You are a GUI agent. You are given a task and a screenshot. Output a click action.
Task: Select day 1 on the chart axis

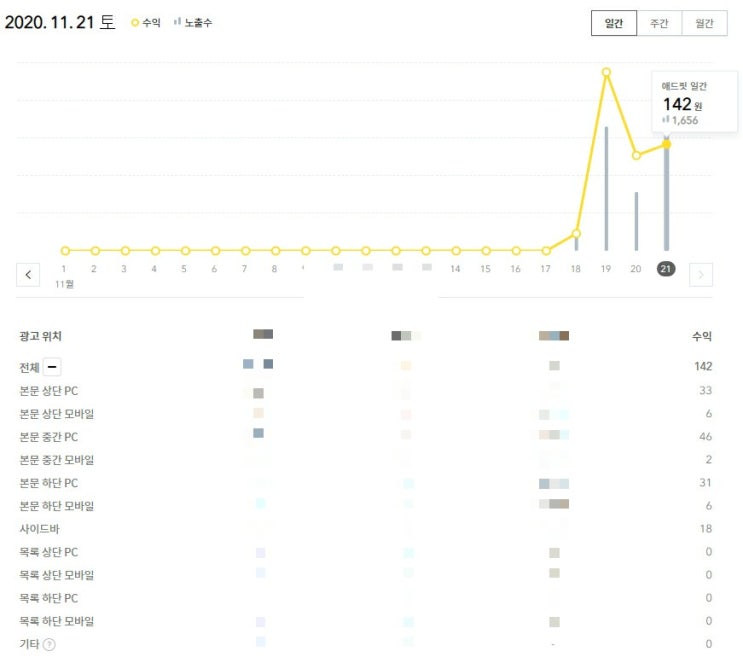64,269
